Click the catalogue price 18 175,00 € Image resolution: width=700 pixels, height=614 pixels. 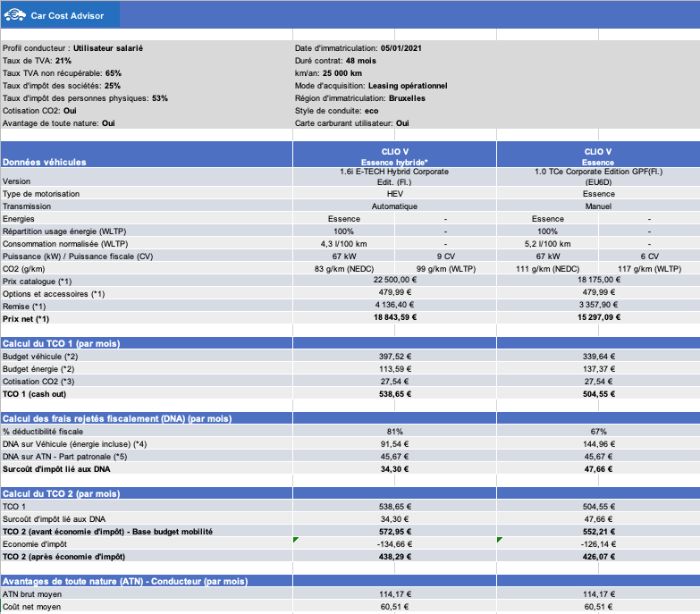pos(599,280)
